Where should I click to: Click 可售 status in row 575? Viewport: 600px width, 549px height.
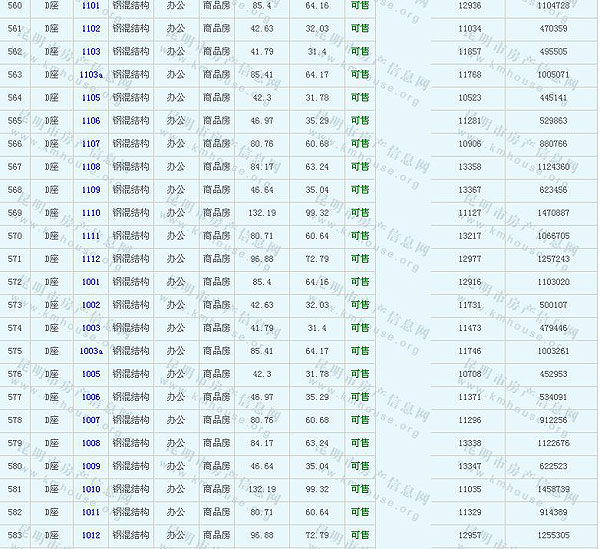[360, 351]
